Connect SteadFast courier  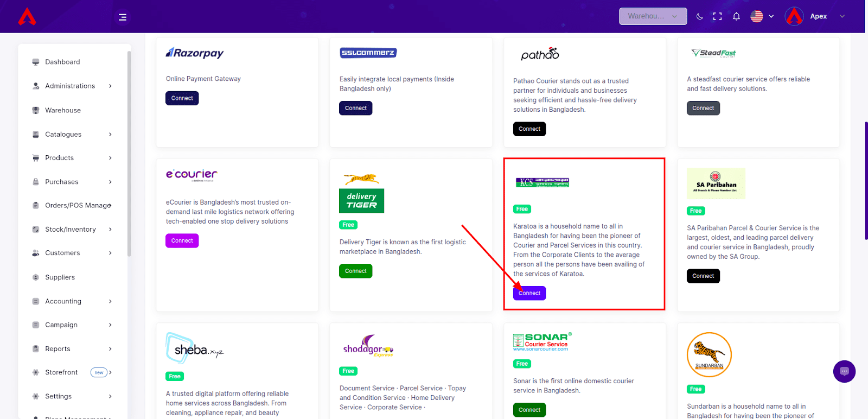[x=704, y=108]
